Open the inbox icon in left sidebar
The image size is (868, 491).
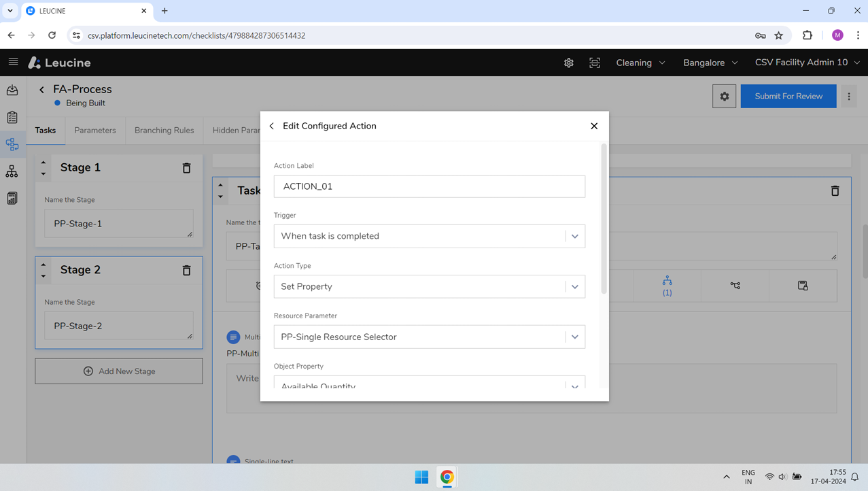[x=12, y=90]
